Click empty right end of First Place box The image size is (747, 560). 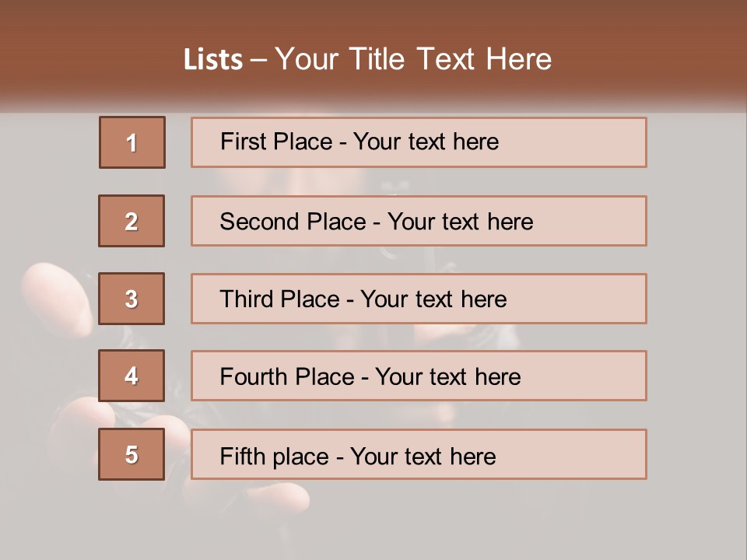pos(591,142)
